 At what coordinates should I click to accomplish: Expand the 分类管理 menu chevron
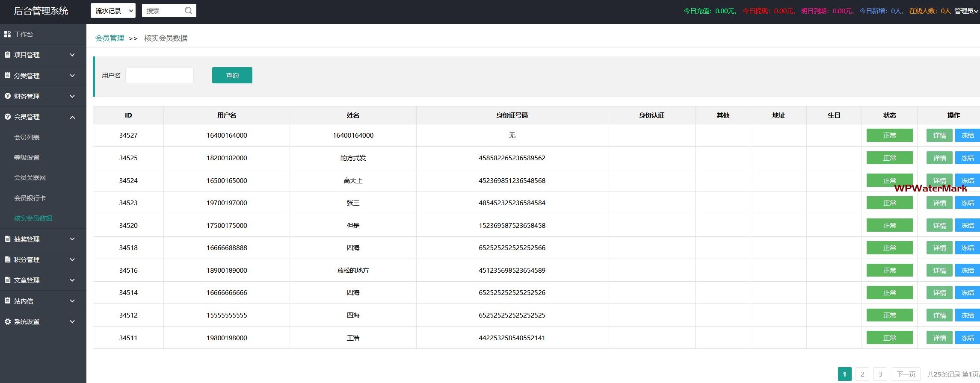coord(72,76)
